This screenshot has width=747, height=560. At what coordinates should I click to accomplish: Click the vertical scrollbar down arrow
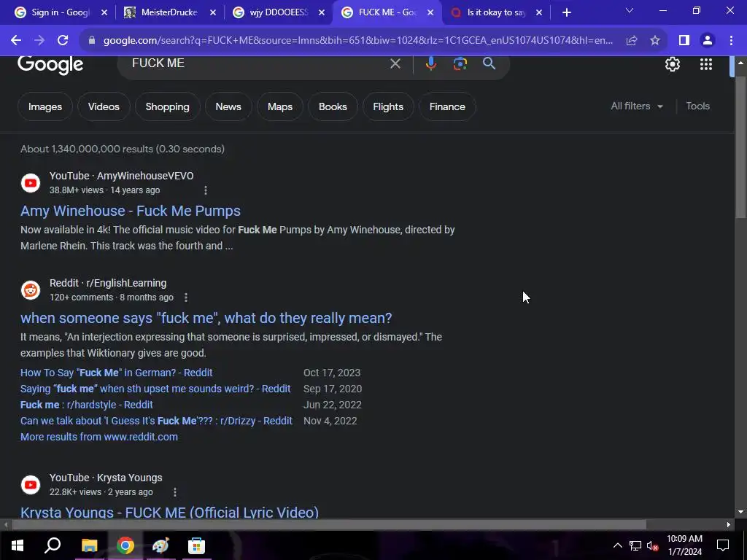point(740,513)
